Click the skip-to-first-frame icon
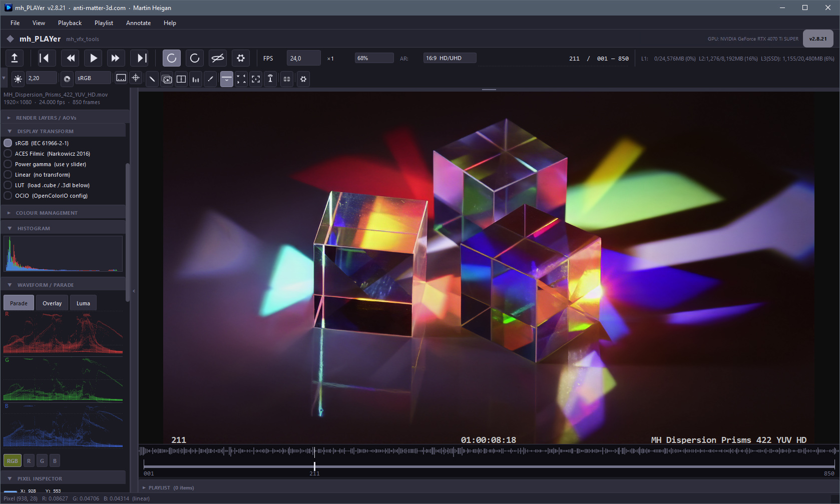The image size is (840, 504). pos(46,58)
